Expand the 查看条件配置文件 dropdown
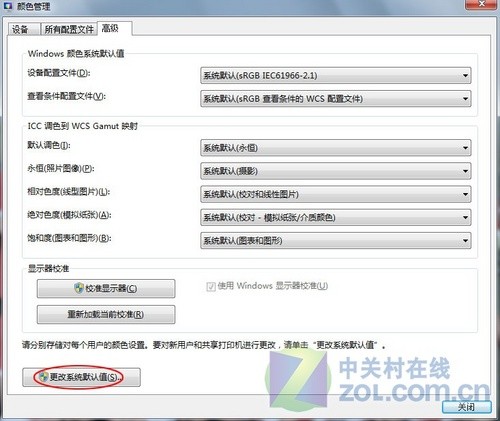The image size is (500, 421). pyautogui.click(x=335, y=99)
